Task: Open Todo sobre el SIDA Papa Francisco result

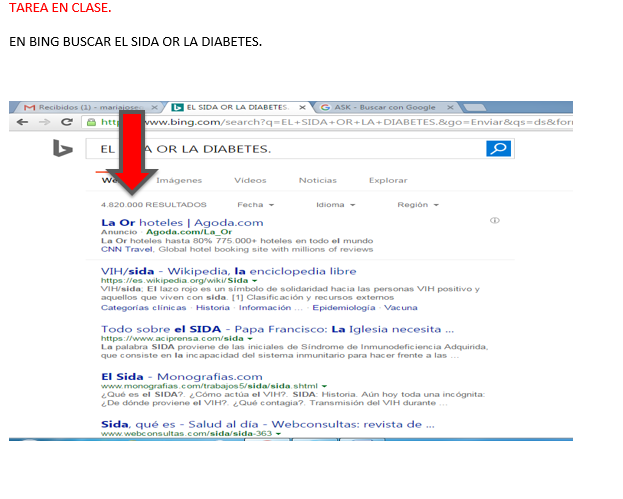Action: click(277, 329)
